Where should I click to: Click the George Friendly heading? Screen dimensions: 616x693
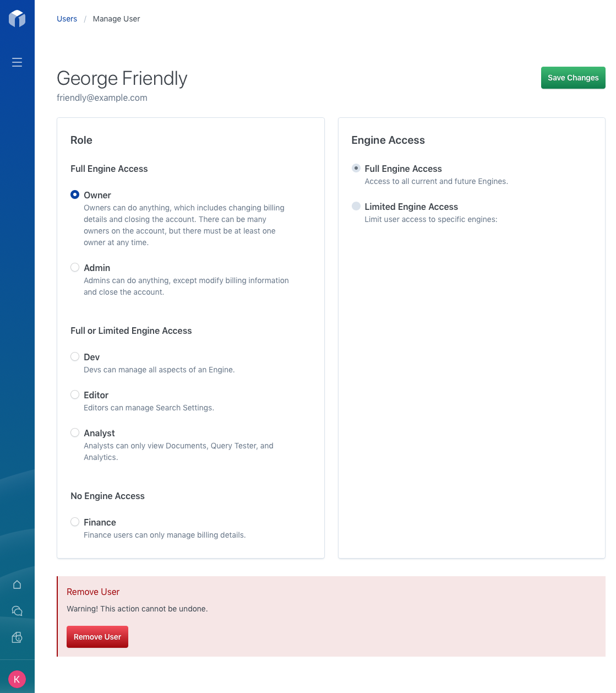(x=122, y=78)
